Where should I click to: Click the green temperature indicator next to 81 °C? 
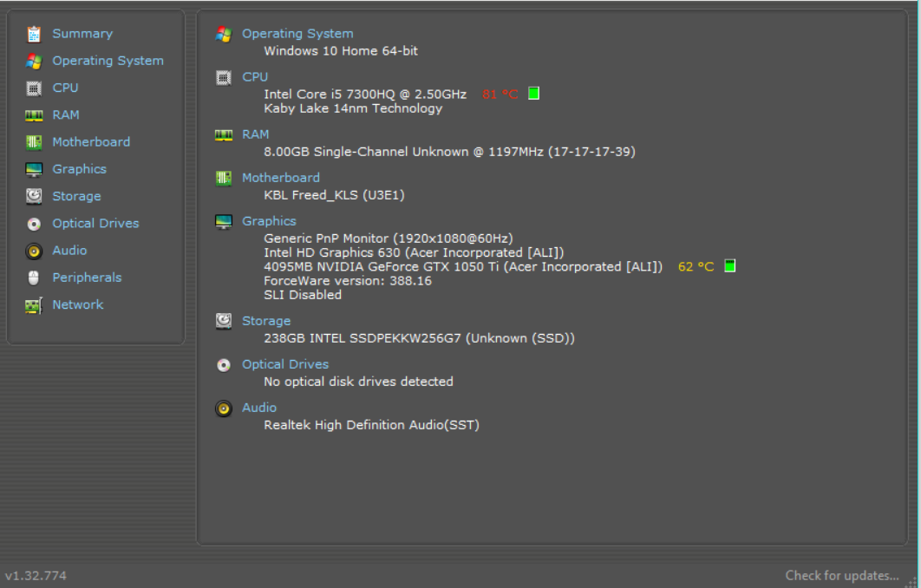tap(533, 94)
